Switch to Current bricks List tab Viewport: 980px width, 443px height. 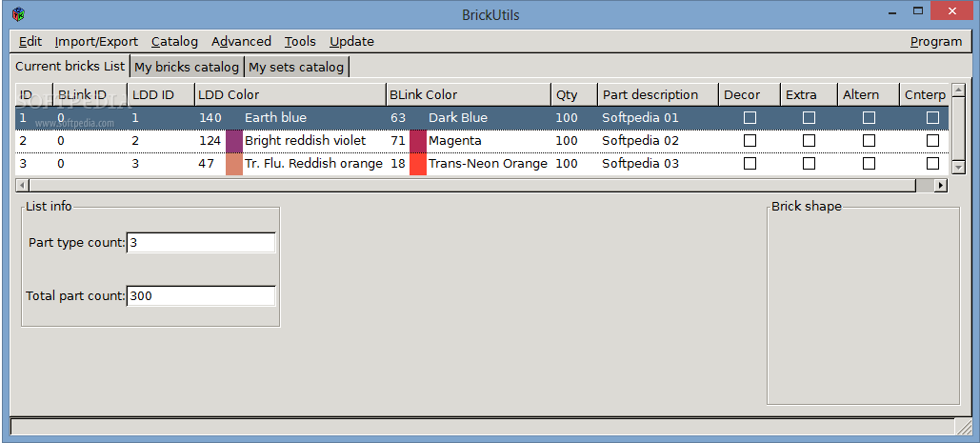pos(70,67)
